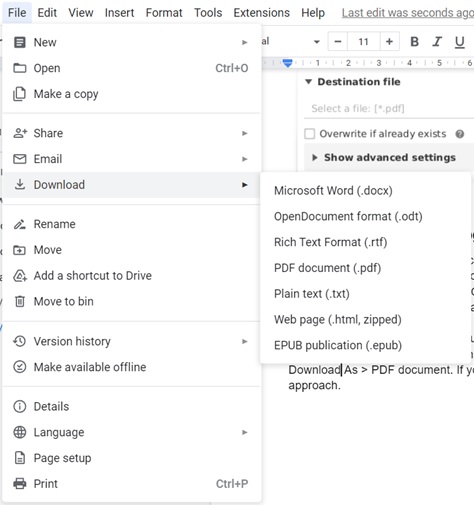The width and height of the screenshot is (474, 505).
Task: Download as OpenDocument format (.odt)
Action: [x=366, y=216]
